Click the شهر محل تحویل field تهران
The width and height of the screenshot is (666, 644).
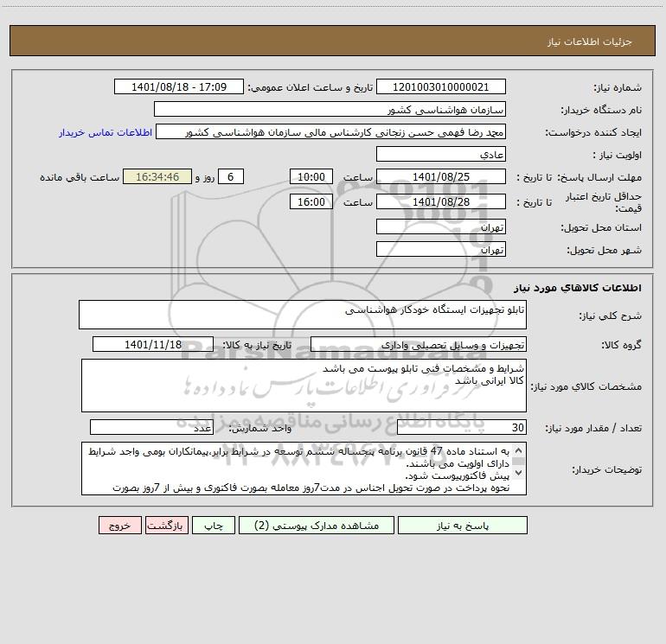pos(441,249)
